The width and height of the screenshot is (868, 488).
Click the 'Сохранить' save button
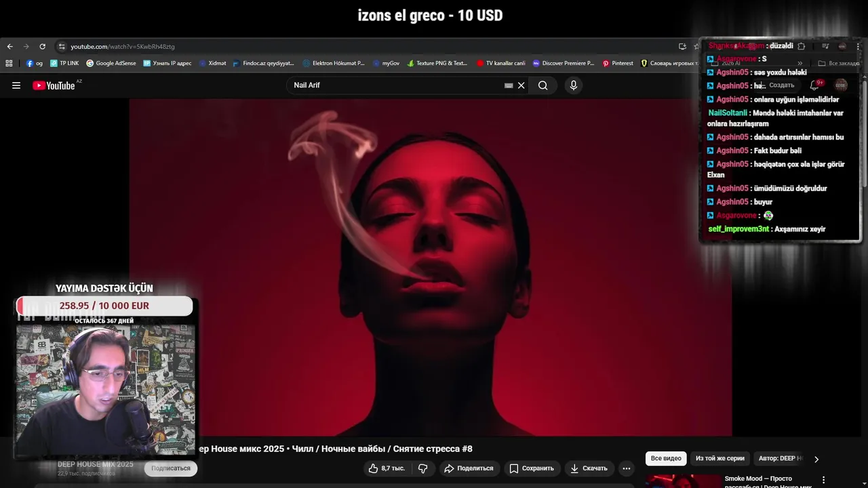[x=532, y=468]
